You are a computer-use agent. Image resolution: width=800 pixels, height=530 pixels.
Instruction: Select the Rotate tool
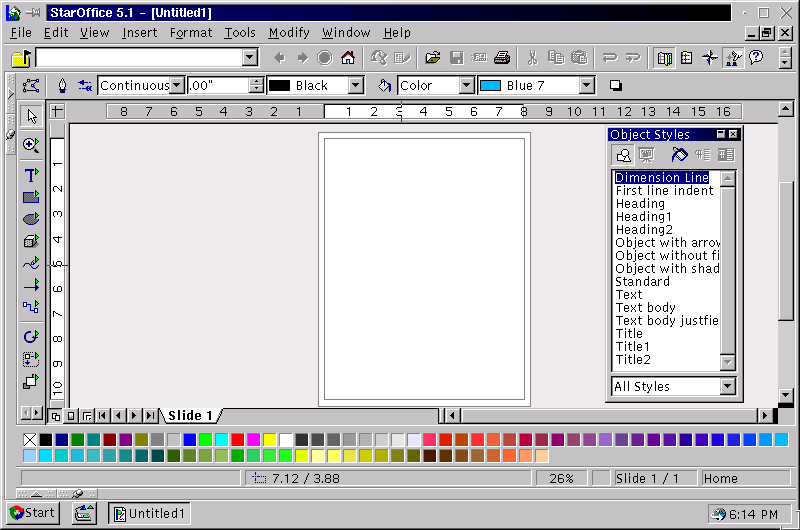tap(31, 337)
